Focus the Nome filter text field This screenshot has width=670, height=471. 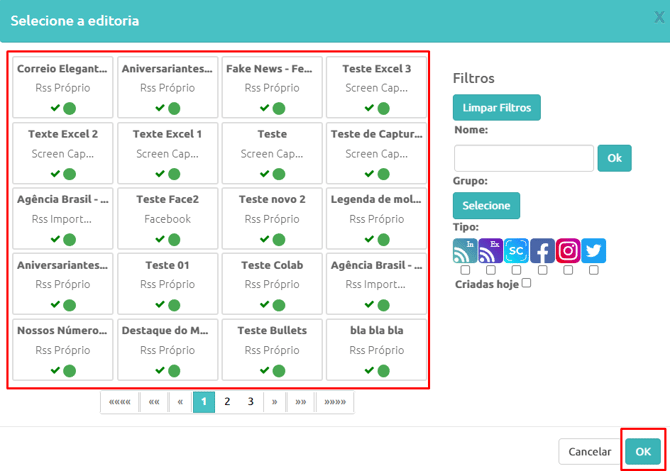[523, 158]
